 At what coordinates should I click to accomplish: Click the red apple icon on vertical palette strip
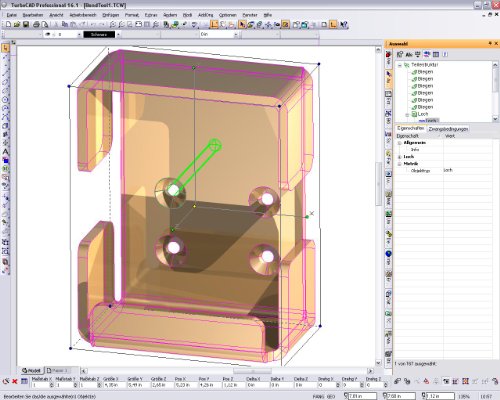point(388,55)
